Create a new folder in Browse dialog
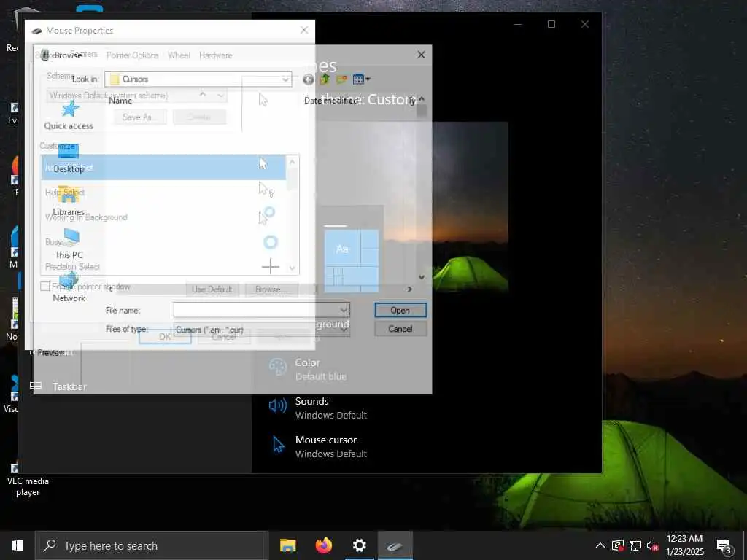Screen dimensions: 747x560 click(341, 79)
